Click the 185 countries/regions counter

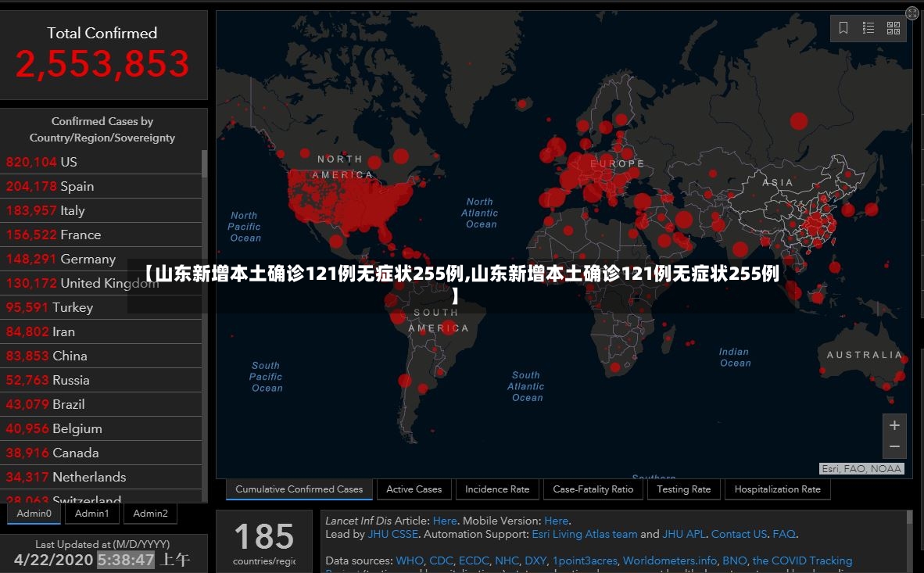point(264,543)
